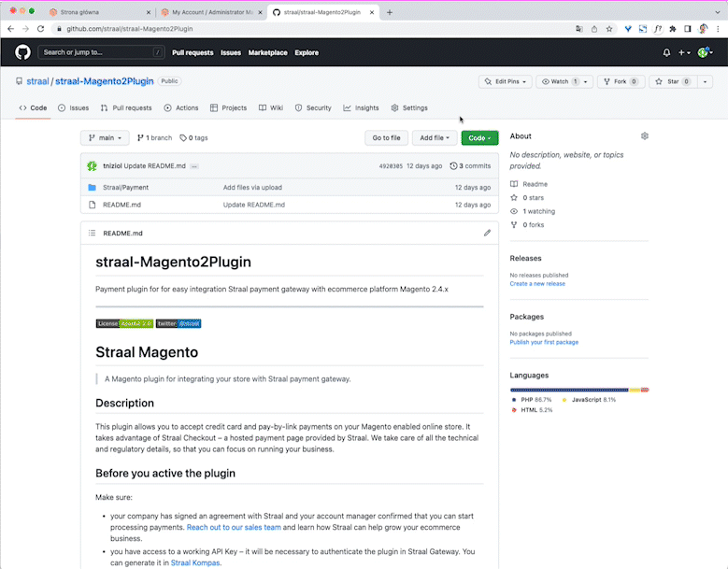
Task: Click the twitter badge
Action: tap(178, 323)
